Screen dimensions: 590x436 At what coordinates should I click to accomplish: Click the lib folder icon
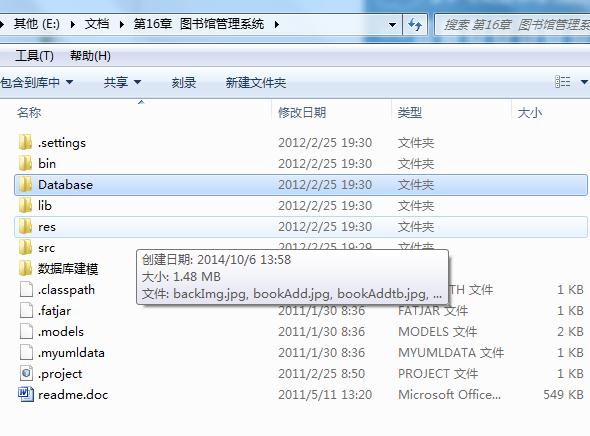25,206
